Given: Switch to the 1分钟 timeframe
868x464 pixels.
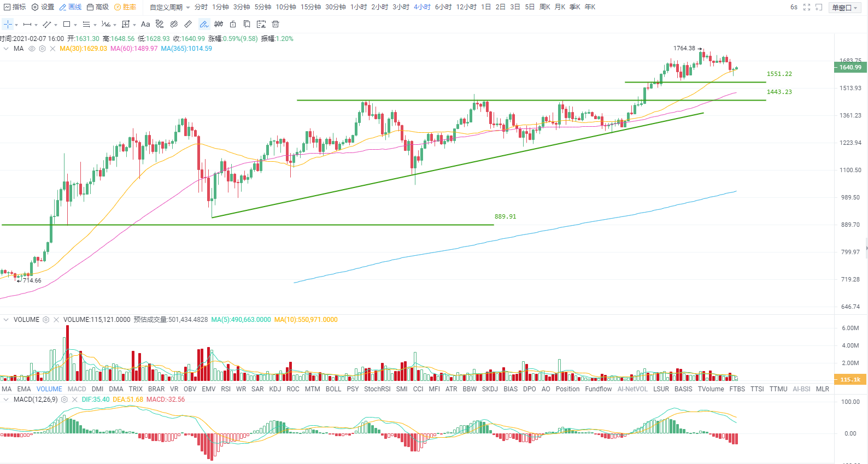Looking at the screenshot, I should coord(221,7).
